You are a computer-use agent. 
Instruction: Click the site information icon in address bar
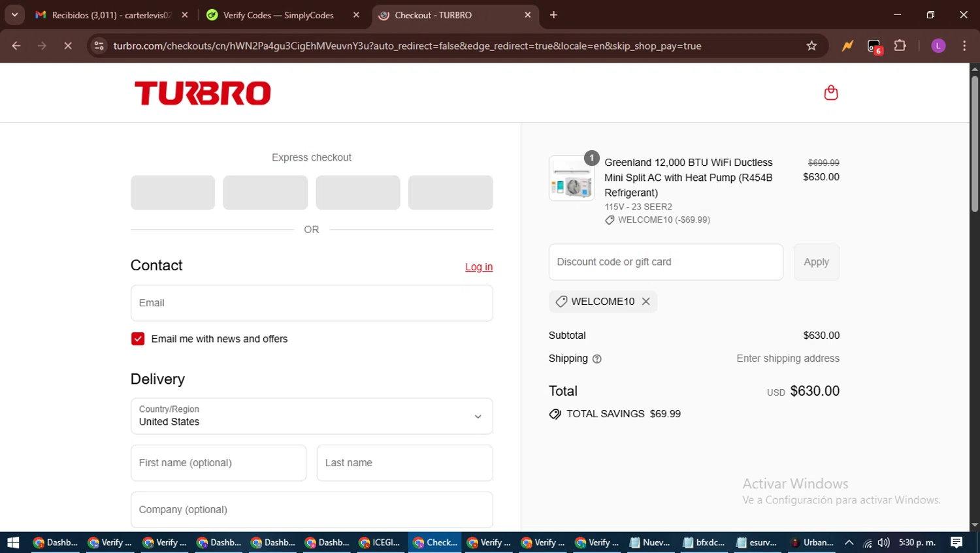pyautogui.click(x=99, y=46)
